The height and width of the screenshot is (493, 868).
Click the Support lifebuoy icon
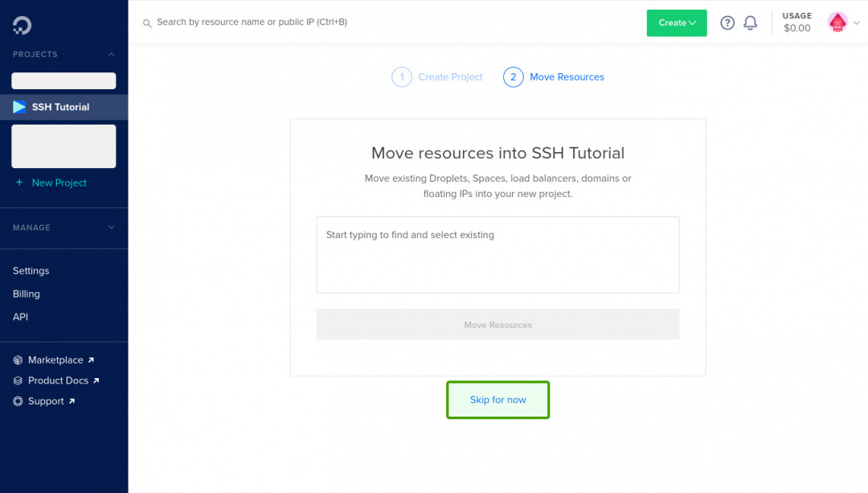click(18, 401)
